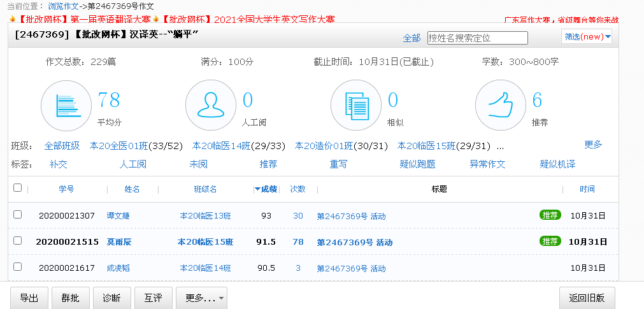
Task: Click the name search input field
Action: pyautogui.click(x=477, y=38)
